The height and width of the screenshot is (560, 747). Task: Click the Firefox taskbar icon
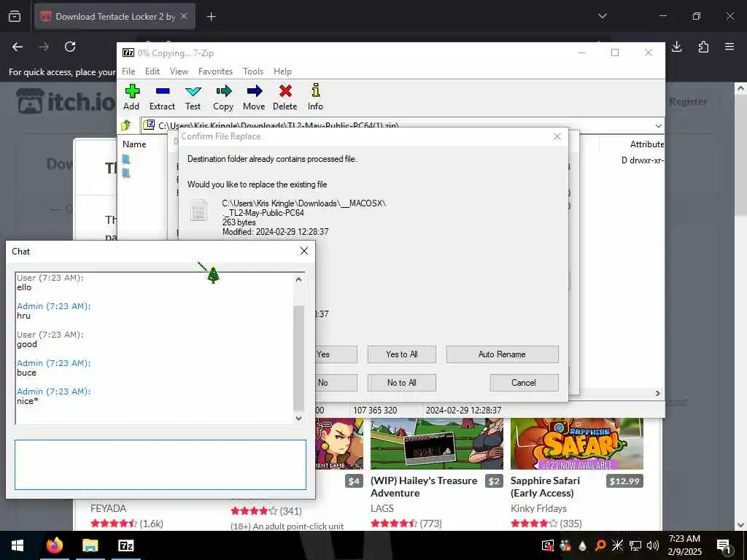click(x=54, y=545)
